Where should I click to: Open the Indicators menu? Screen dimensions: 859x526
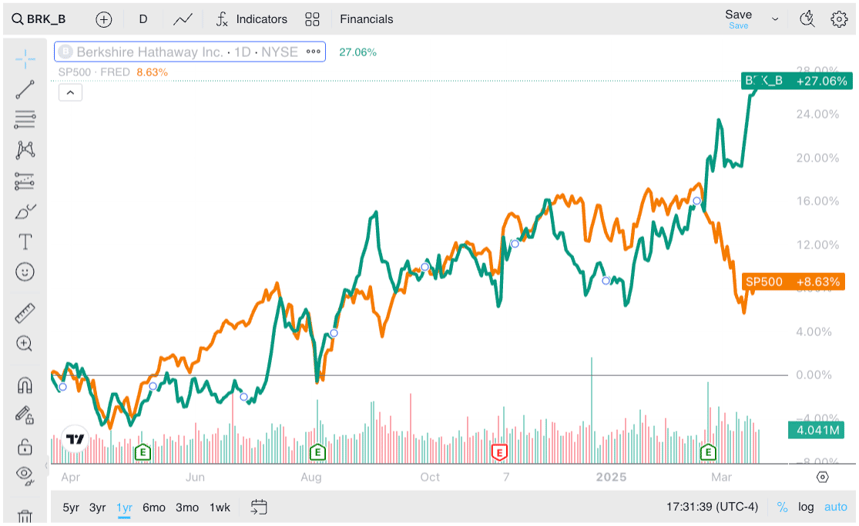pos(251,19)
